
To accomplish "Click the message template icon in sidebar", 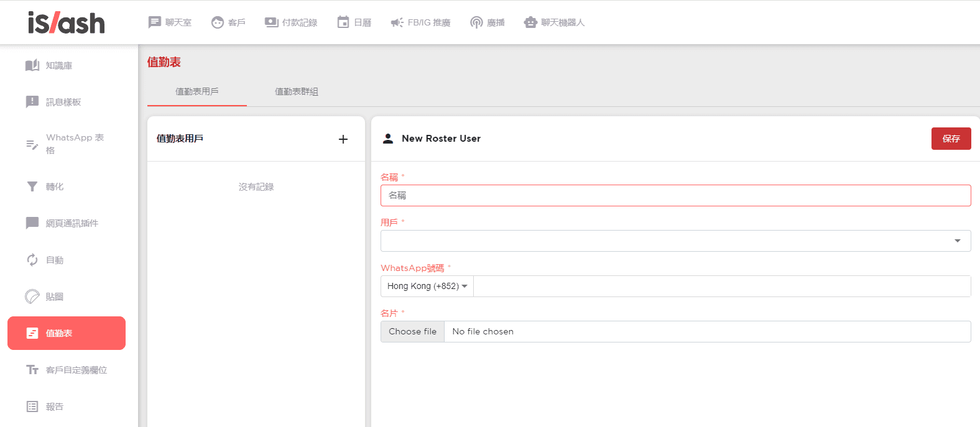I will (x=32, y=102).
